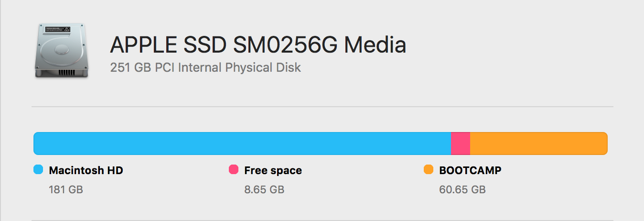Click the APPLE SSD SM0256G Media title
This screenshot has width=644, height=221.
click(x=258, y=45)
